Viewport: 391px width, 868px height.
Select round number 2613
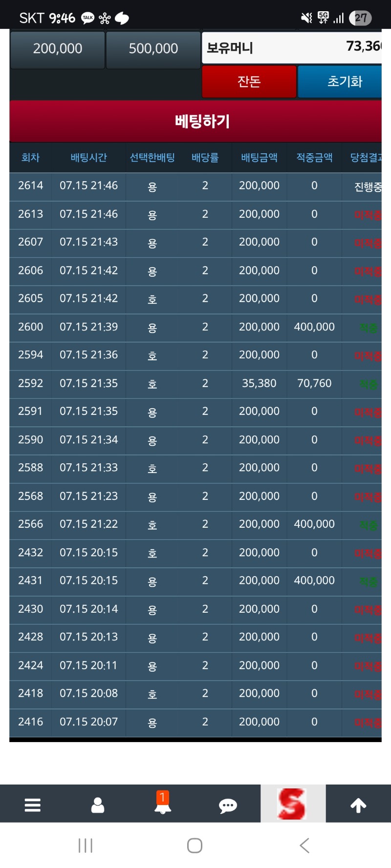coord(30,214)
